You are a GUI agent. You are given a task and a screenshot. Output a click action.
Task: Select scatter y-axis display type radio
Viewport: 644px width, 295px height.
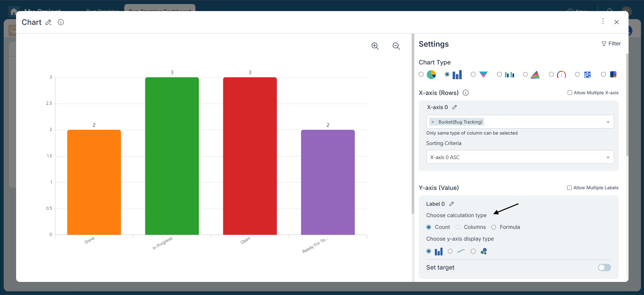473,251
